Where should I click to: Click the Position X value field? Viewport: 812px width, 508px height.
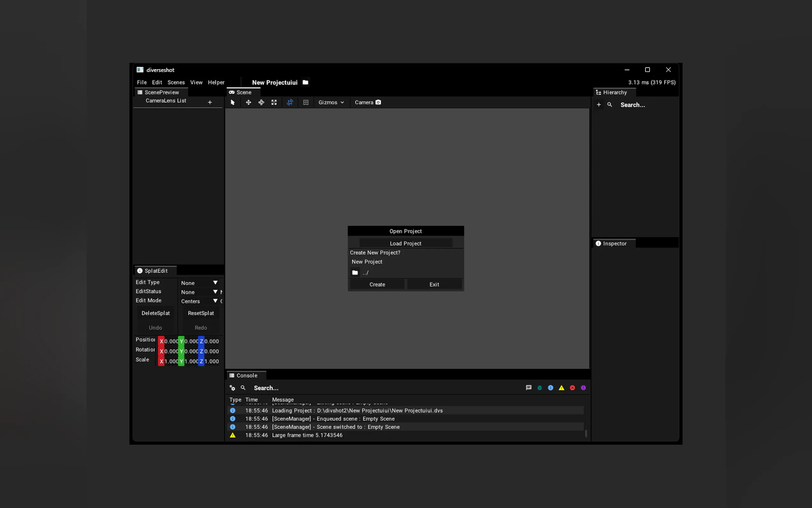pos(171,341)
